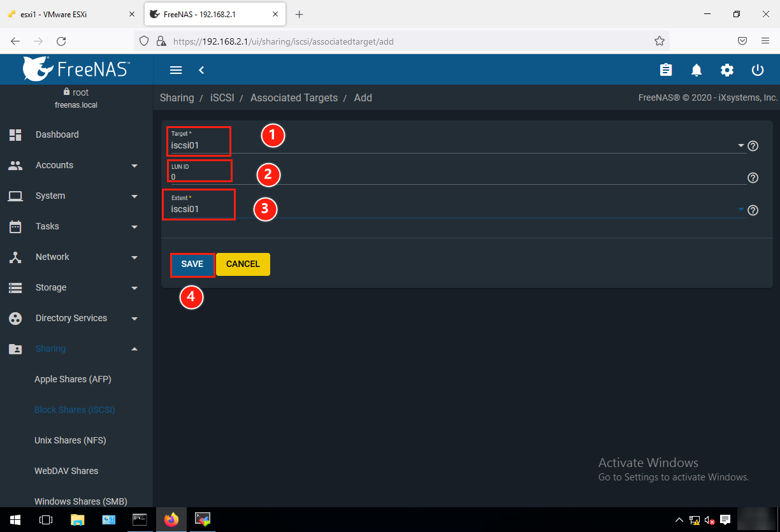780x532 pixels.
Task: Click the Network sidebar icon
Action: [15, 257]
